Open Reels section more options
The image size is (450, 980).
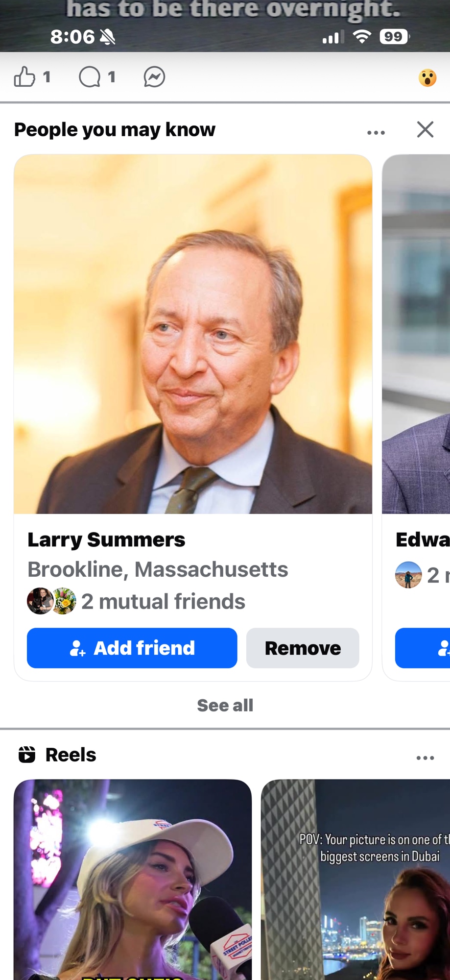[x=425, y=758]
